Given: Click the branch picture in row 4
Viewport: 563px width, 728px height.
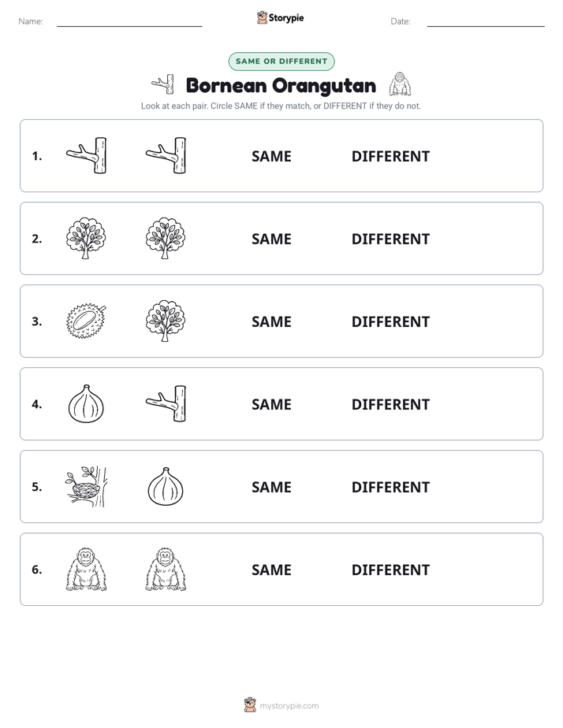Looking at the screenshot, I should click(x=166, y=403).
